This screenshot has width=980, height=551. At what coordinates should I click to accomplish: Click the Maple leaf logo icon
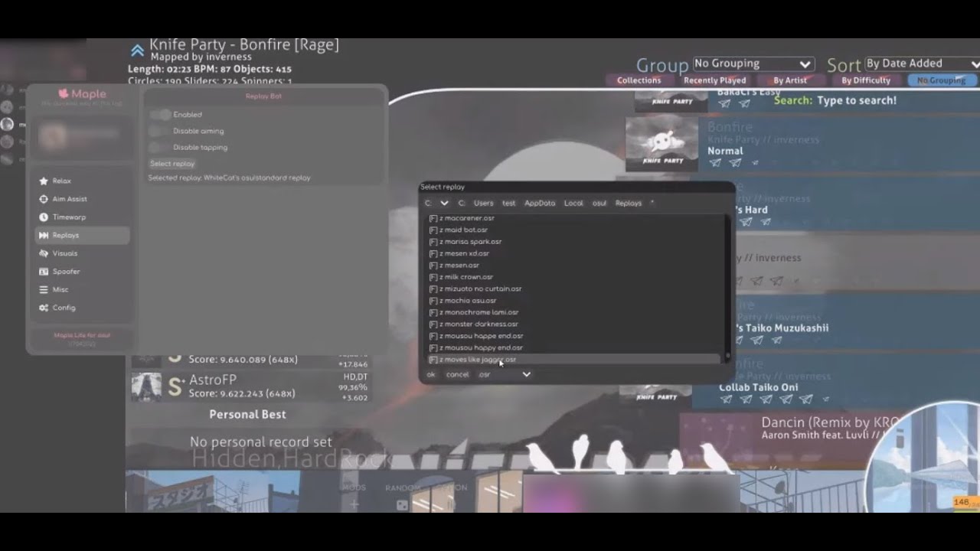[x=64, y=94]
